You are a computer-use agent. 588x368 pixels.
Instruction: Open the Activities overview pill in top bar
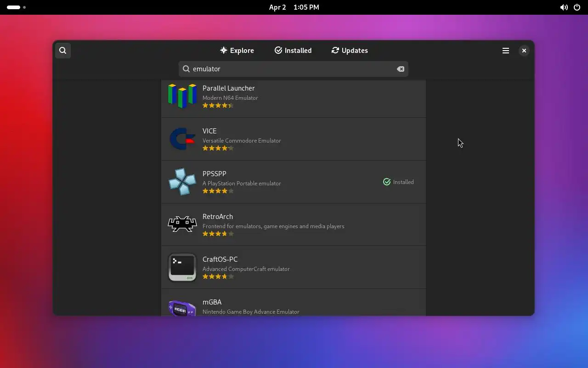(x=17, y=7)
